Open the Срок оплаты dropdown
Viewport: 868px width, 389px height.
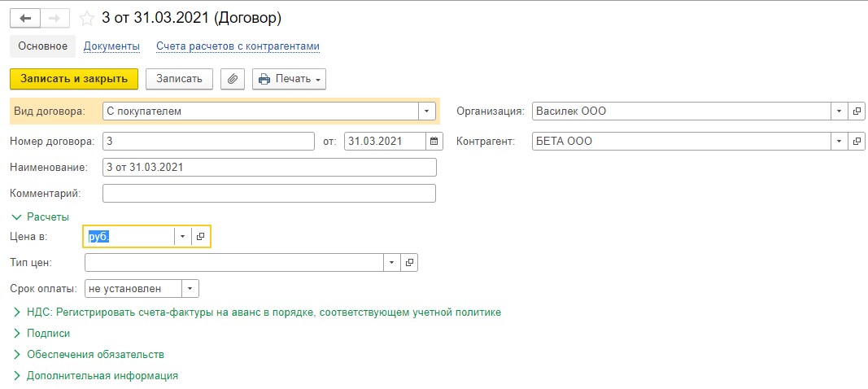pyautogui.click(x=190, y=289)
